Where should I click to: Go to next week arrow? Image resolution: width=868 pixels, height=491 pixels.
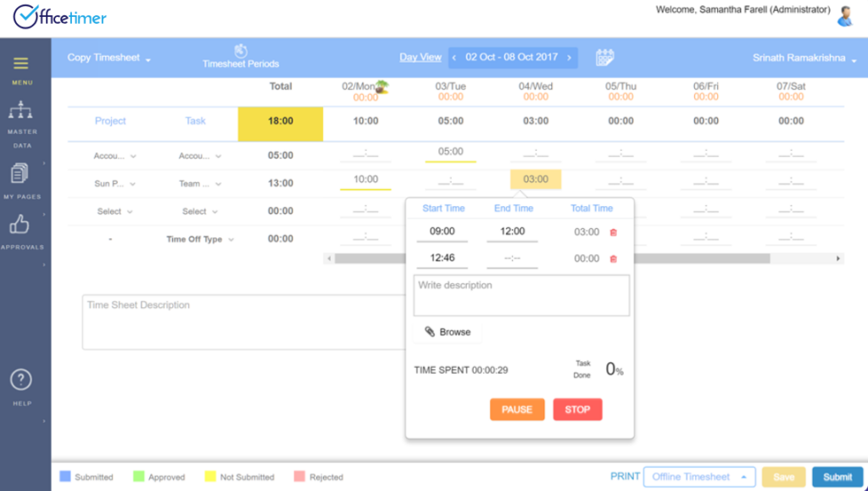pos(569,58)
